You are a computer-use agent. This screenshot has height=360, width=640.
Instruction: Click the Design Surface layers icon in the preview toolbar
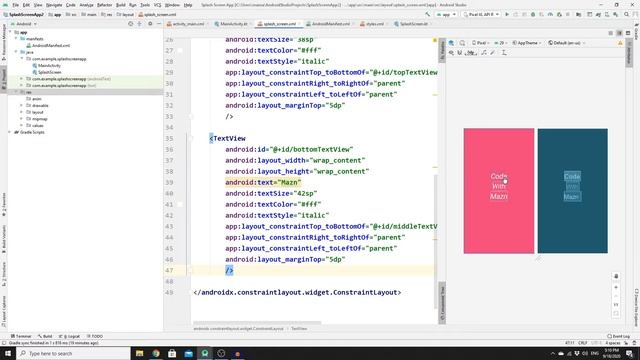[451, 43]
